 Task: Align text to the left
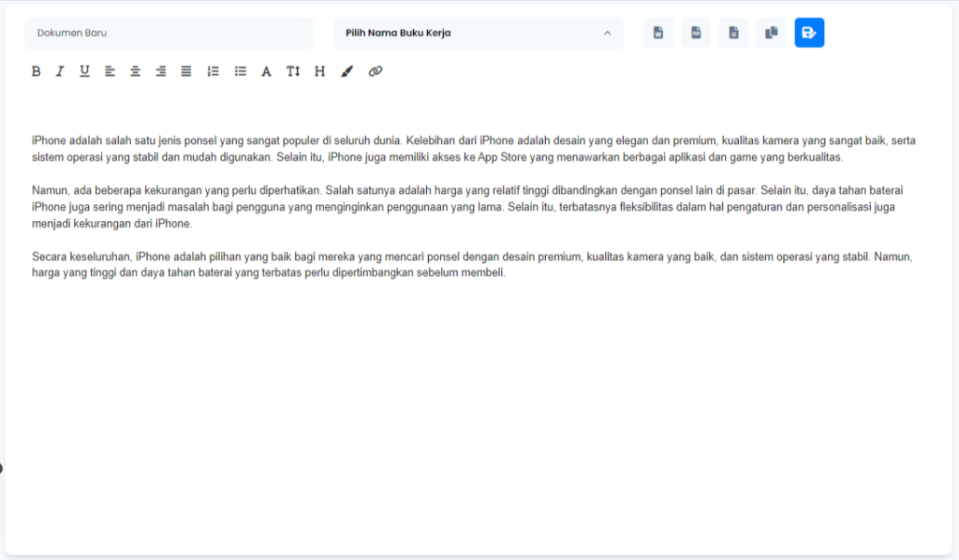click(111, 71)
